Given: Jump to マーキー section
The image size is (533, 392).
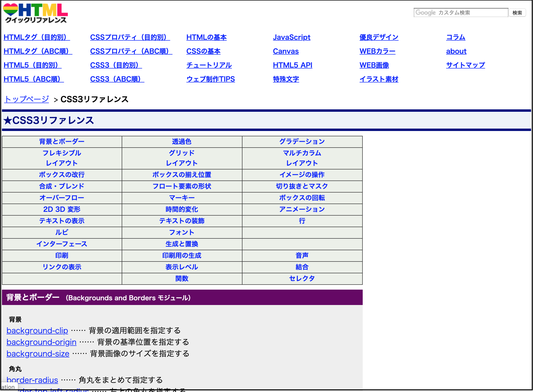Looking at the screenshot, I should pyautogui.click(x=182, y=198).
